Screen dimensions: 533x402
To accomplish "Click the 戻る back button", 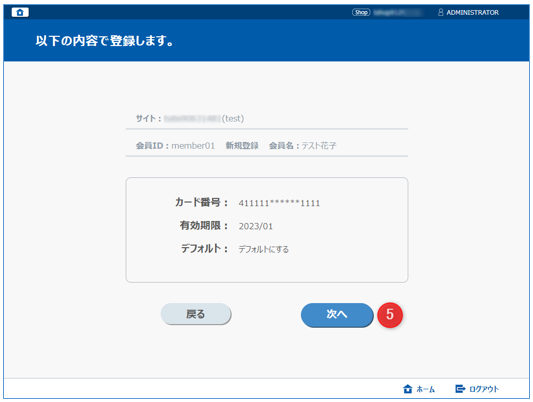I will pos(196,314).
